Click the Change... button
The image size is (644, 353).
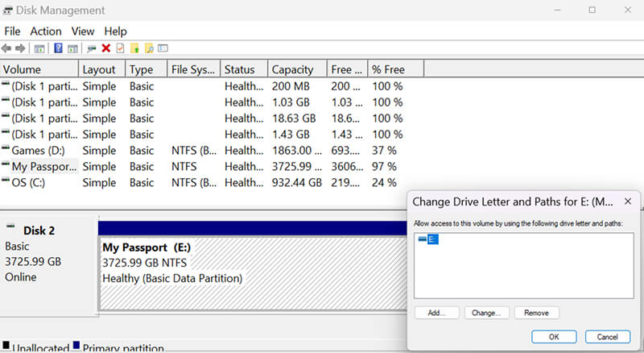487,313
